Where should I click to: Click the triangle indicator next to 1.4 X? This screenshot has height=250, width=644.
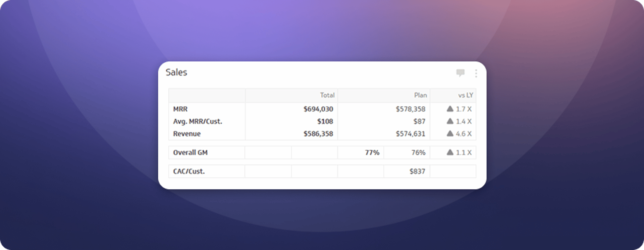(x=450, y=121)
